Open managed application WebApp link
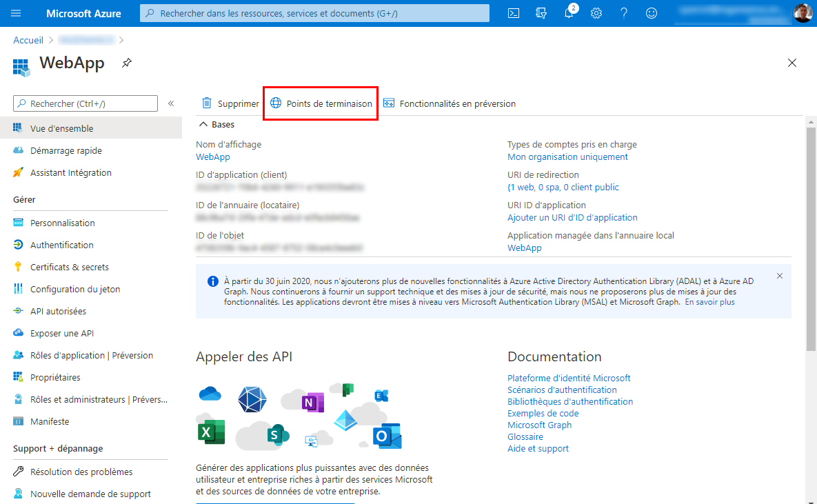 (524, 248)
